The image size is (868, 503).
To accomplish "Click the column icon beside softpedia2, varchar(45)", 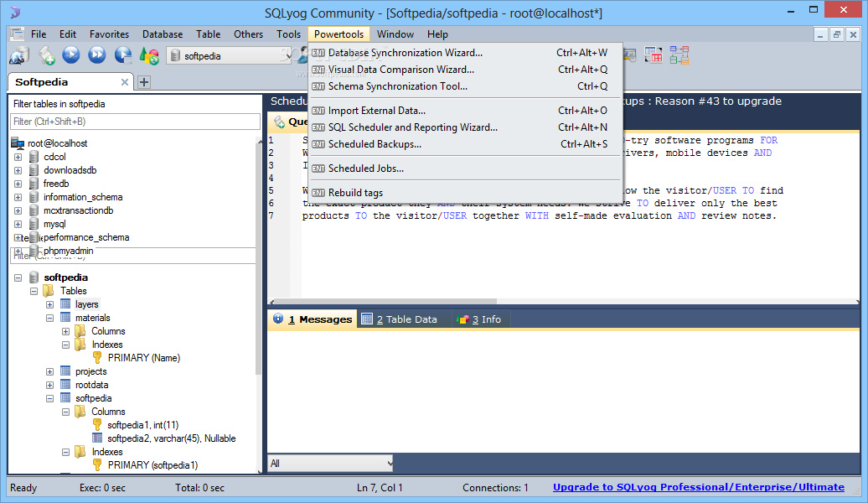I will pos(97,438).
